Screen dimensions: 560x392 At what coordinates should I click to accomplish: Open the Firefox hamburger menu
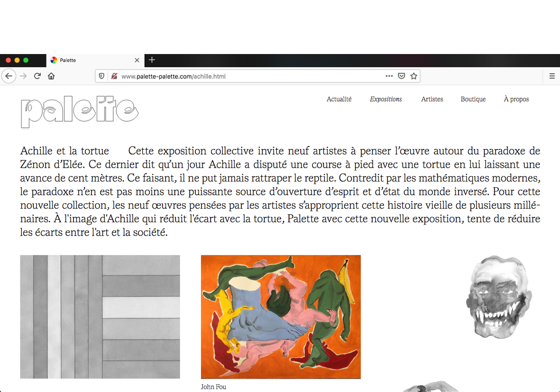point(552,76)
